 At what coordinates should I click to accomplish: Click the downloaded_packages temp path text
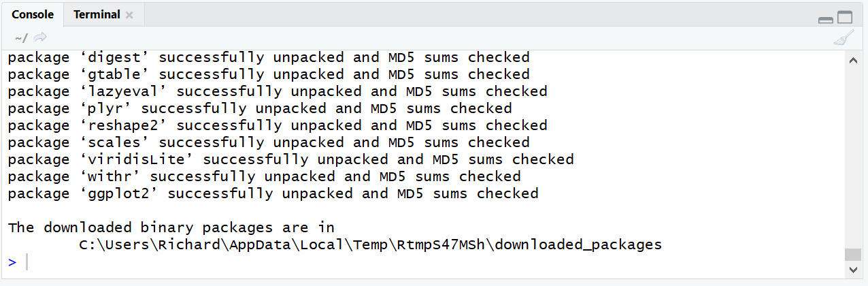(x=371, y=244)
